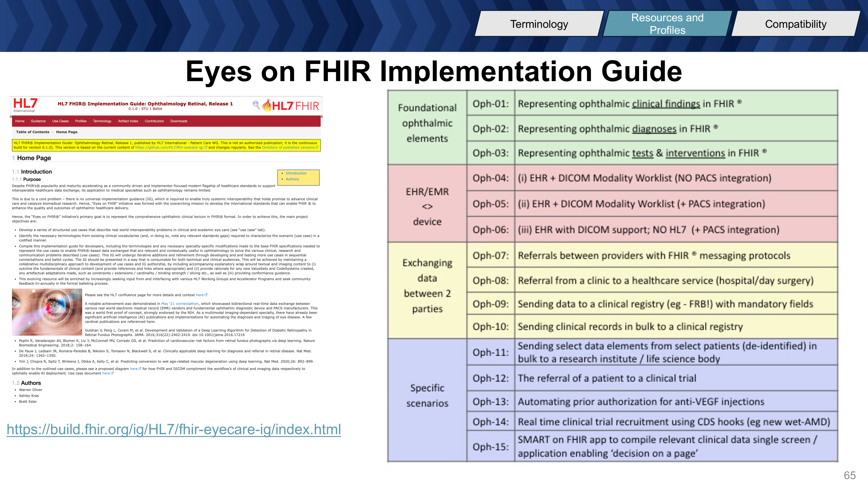The width and height of the screenshot is (868, 488).
Task: Click Oph-13 anti-VEGF prior authorization row
Action: tap(652, 401)
